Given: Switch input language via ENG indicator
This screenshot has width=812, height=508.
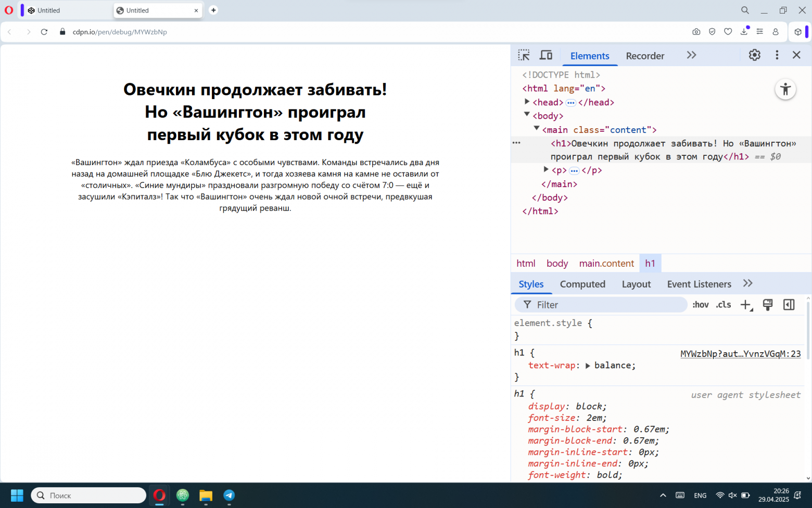Looking at the screenshot, I should pyautogui.click(x=700, y=495).
